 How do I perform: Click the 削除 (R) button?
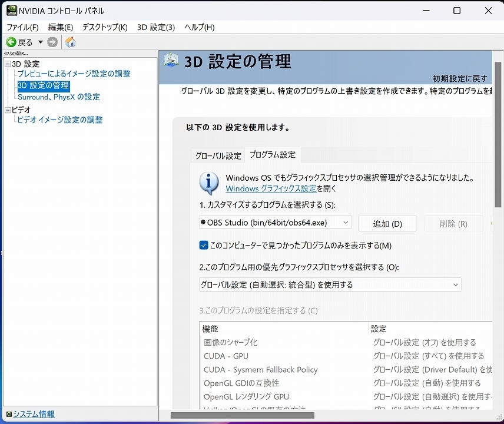(x=453, y=223)
